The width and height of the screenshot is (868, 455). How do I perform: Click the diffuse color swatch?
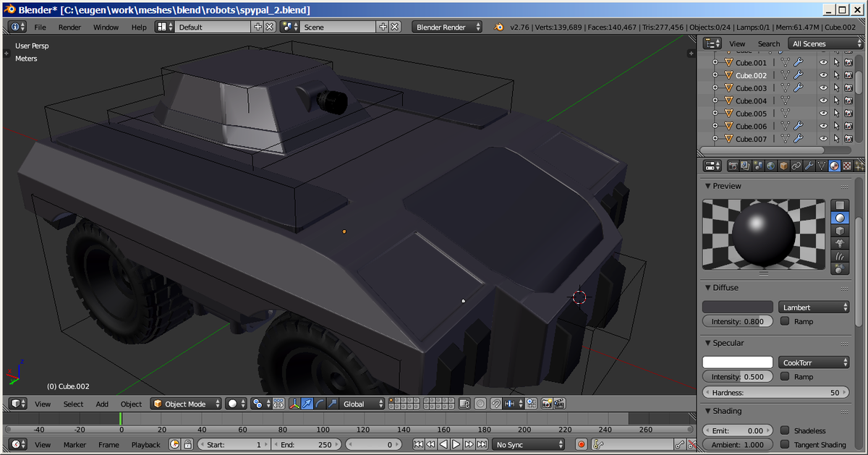738,307
